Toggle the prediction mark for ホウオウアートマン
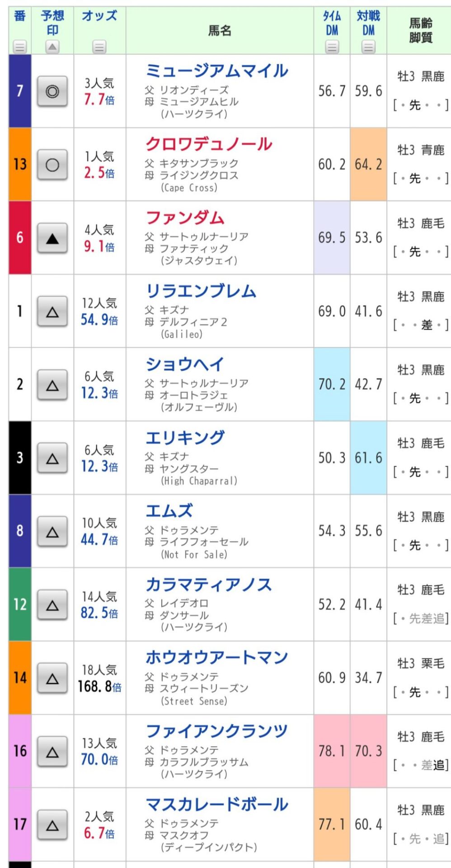 (x=52, y=679)
